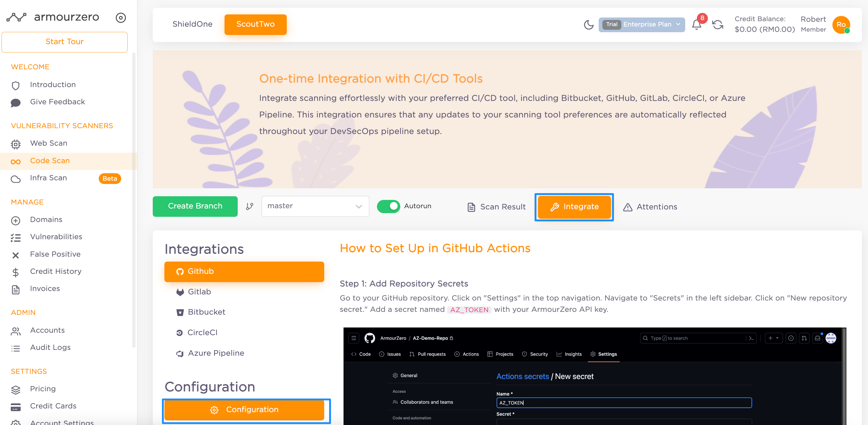The height and width of the screenshot is (425, 868).
Task: Open the Configuration button
Action: [244, 410]
